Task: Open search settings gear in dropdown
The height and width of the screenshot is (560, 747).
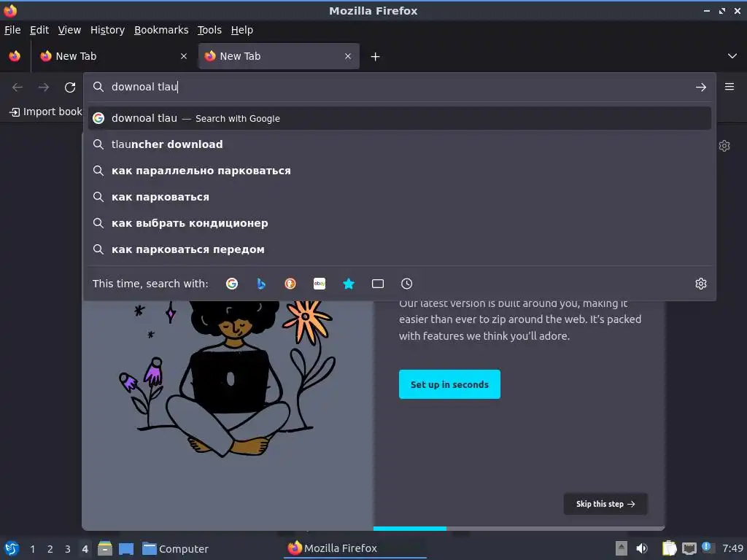Action: tap(701, 284)
